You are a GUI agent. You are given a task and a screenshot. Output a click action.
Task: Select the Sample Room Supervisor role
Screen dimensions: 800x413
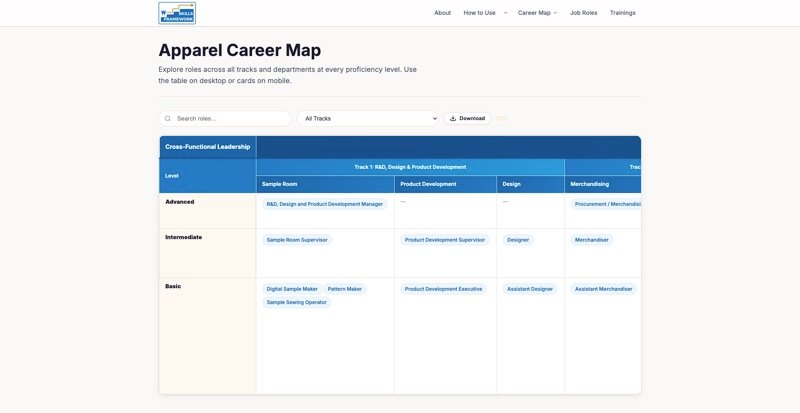(297, 240)
